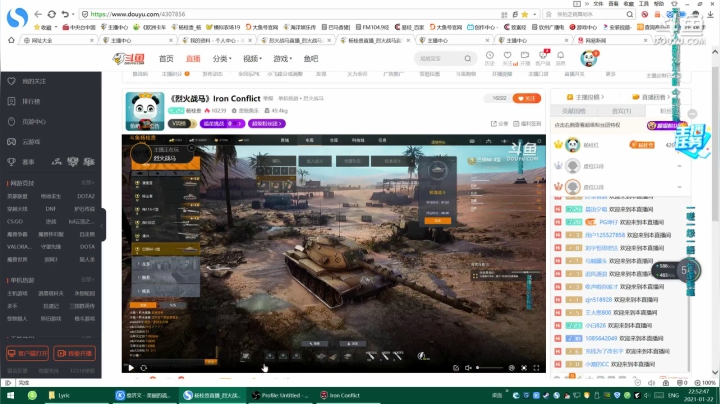Collapse the left sidebar with arrow handle

103,225
